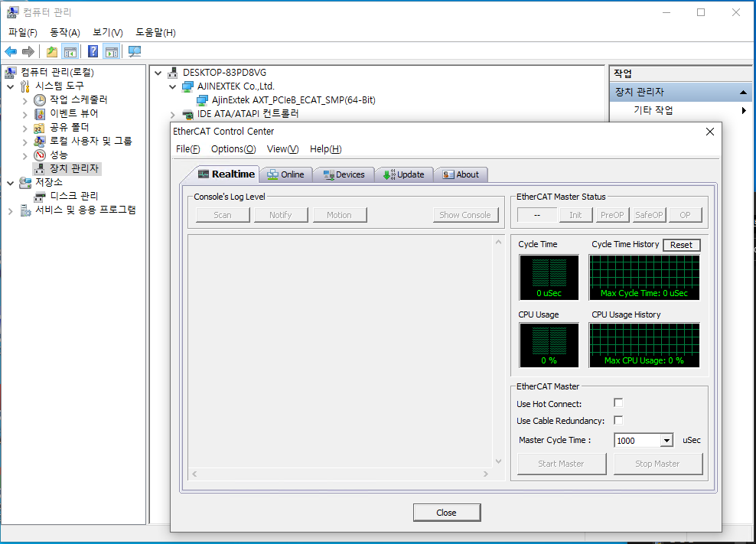Click the AJINEXTEK Co.,Ltd. device category icon
This screenshot has width=756, height=544.
point(187,86)
